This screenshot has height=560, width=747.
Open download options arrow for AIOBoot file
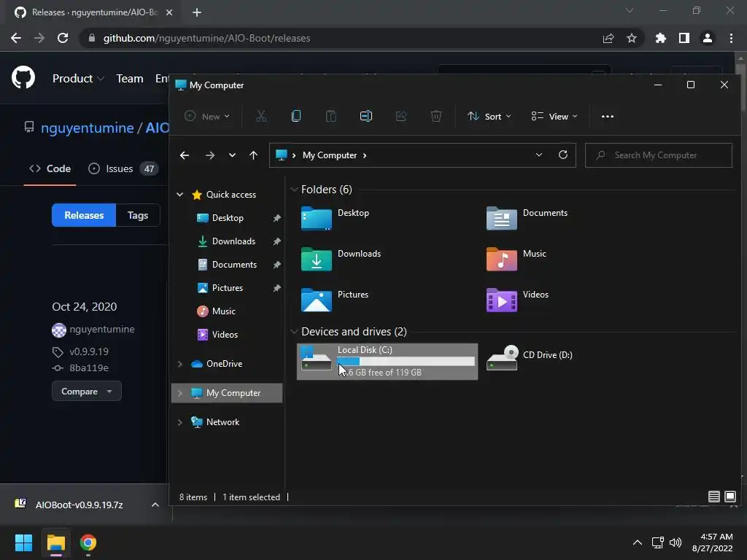155,505
